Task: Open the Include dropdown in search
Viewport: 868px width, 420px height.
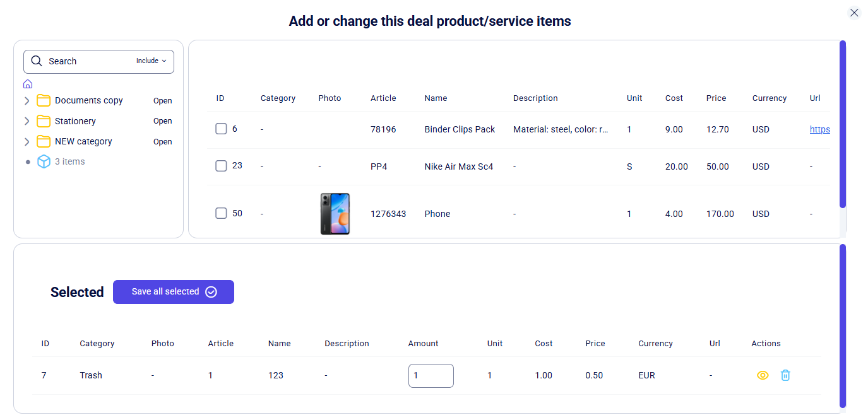Action: click(152, 61)
